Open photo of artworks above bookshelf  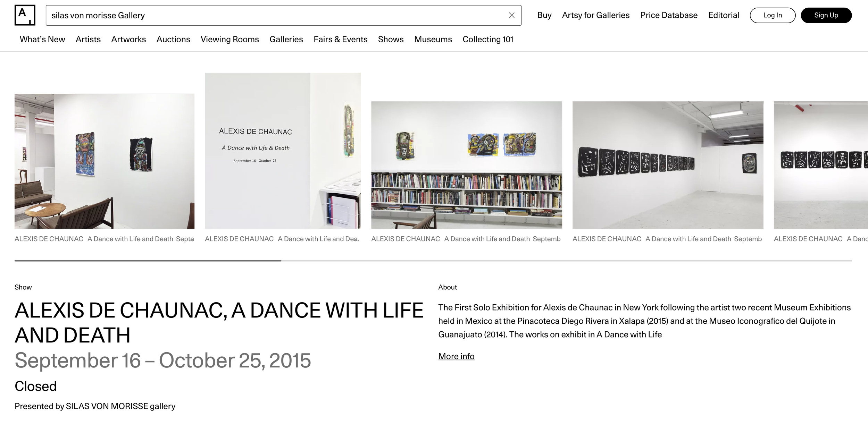pyautogui.click(x=467, y=165)
